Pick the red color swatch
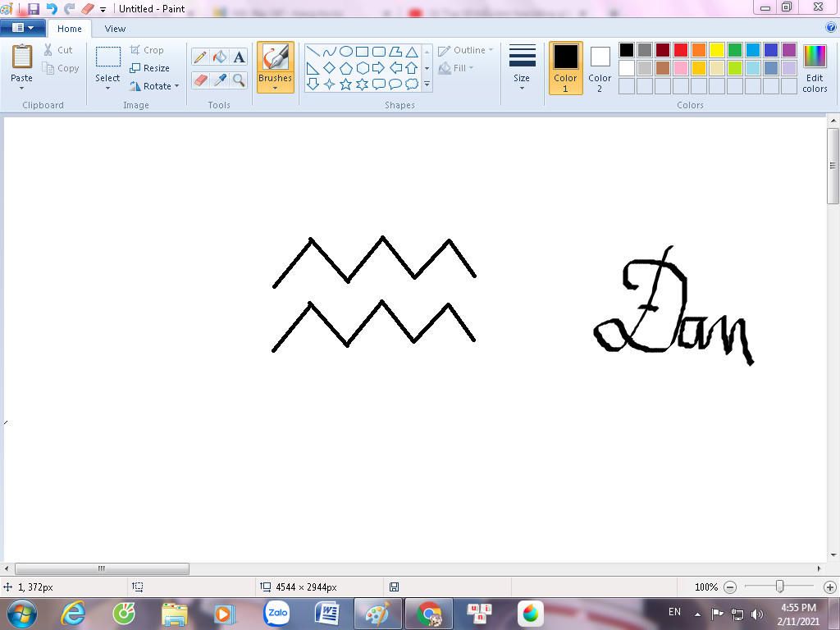Screen dimensions: 840x630 point(681,50)
